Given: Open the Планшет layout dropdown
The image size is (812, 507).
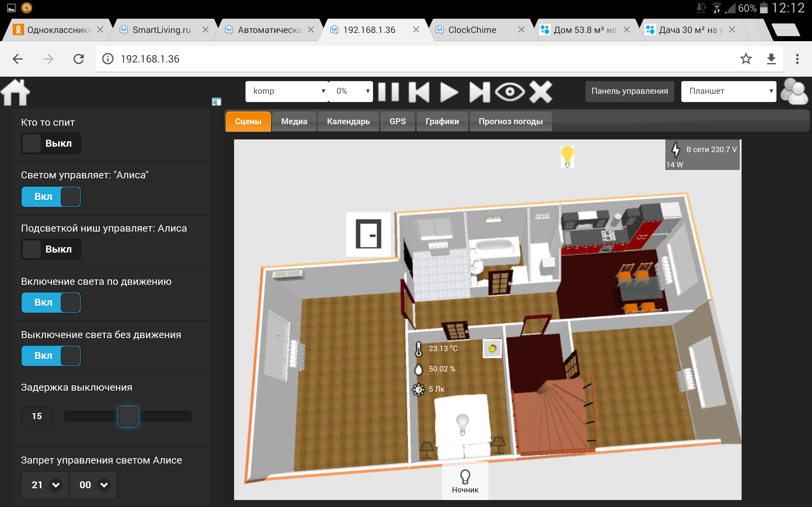Looking at the screenshot, I should [728, 91].
